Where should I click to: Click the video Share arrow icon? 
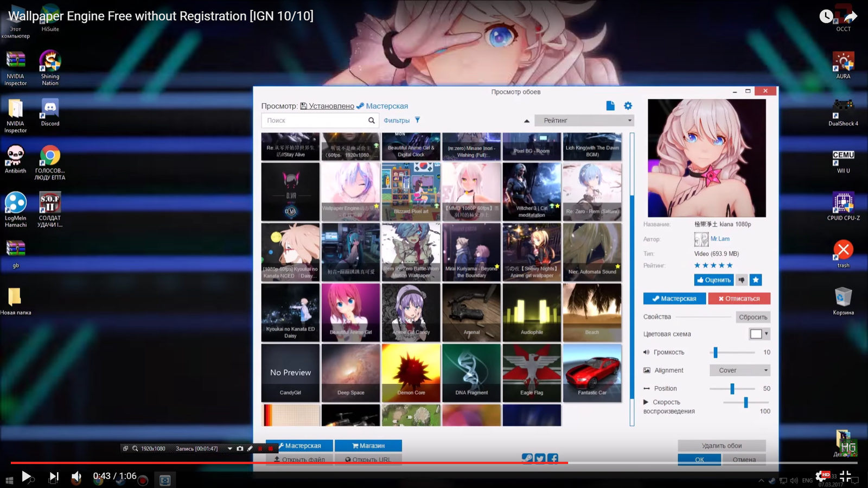(851, 16)
